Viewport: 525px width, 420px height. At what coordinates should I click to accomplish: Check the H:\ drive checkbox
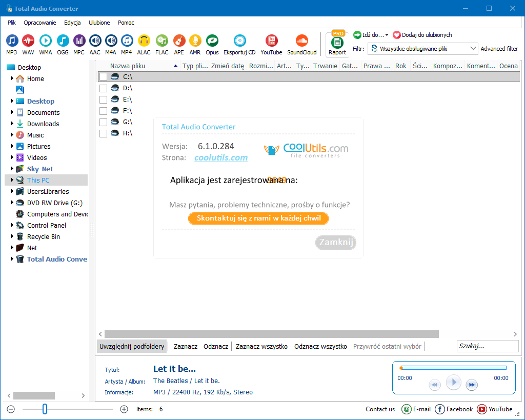coord(103,133)
